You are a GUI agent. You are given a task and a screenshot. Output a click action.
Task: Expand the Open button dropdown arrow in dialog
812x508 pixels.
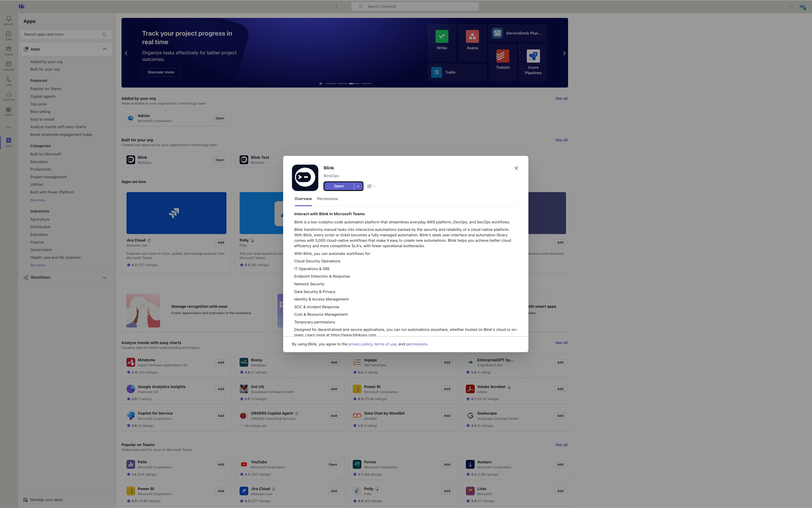358,186
